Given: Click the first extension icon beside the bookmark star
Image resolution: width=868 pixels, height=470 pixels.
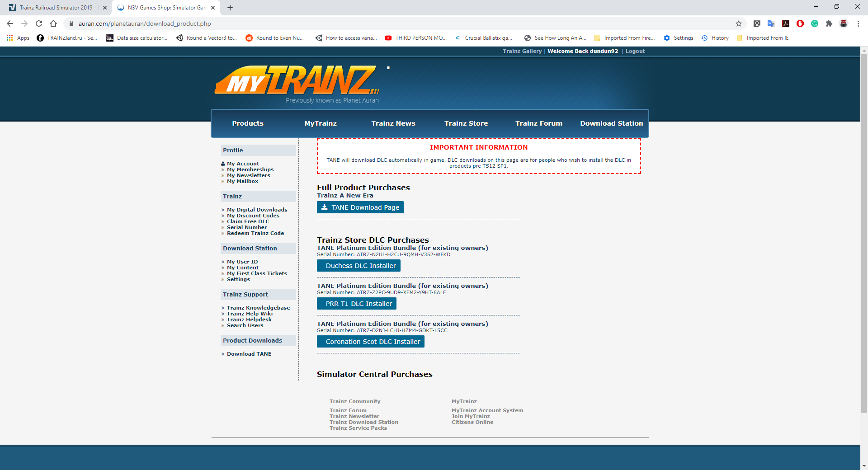Looking at the screenshot, I should tap(757, 23).
